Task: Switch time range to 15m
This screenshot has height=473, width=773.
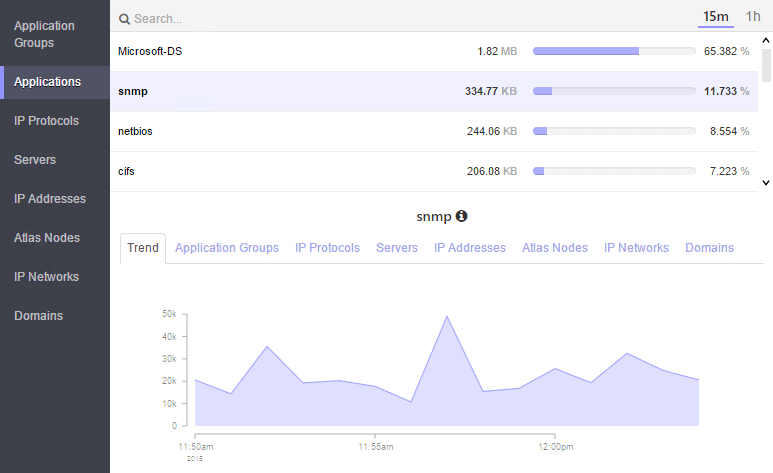Action: pyautogui.click(x=715, y=17)
